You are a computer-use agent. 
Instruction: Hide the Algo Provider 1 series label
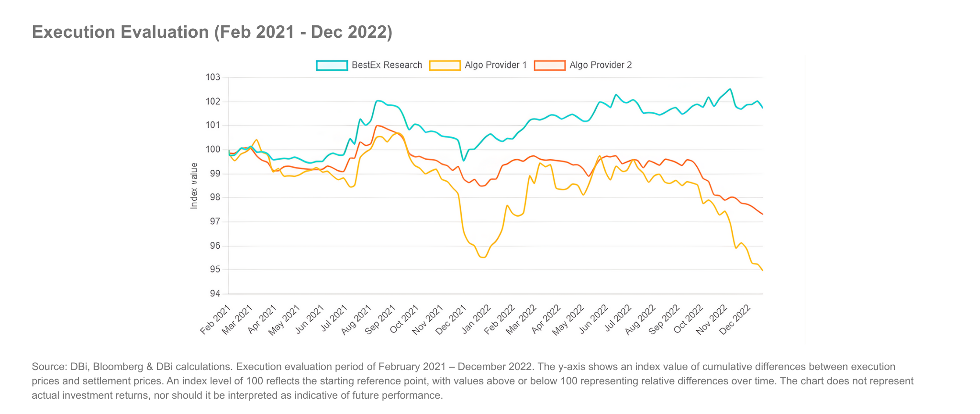click(x=495, y=65)
